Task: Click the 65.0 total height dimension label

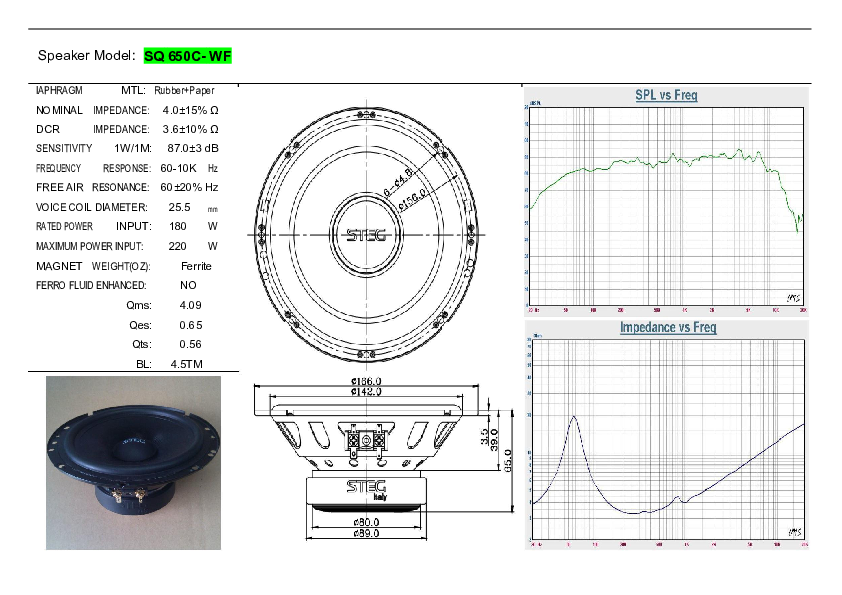Action: click(508, 461)
